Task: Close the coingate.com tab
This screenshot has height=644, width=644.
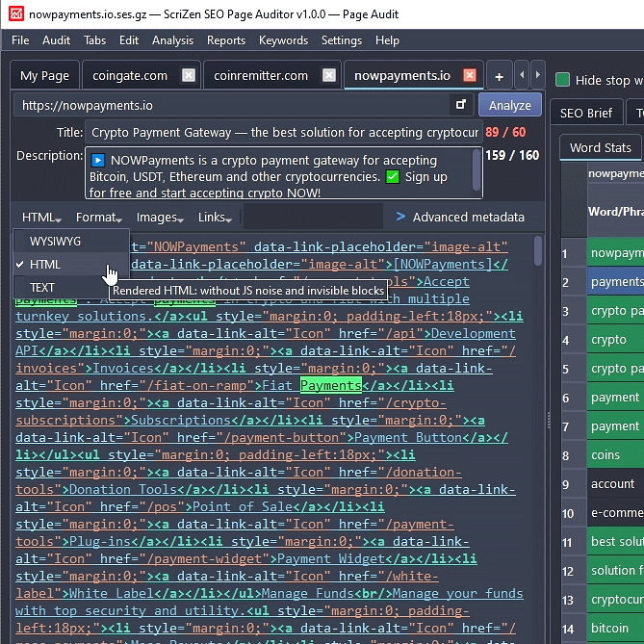Action: [x=189, y=76]
